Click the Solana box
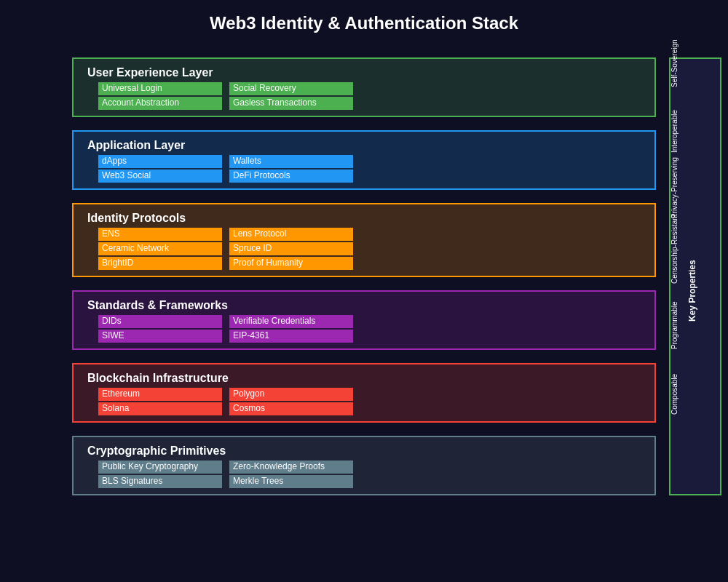 click(x=160, y=409)
